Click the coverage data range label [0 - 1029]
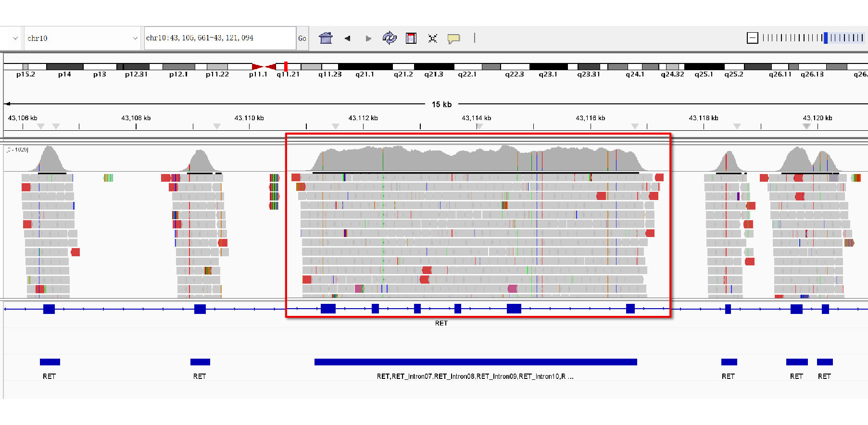 click(18, 150)
